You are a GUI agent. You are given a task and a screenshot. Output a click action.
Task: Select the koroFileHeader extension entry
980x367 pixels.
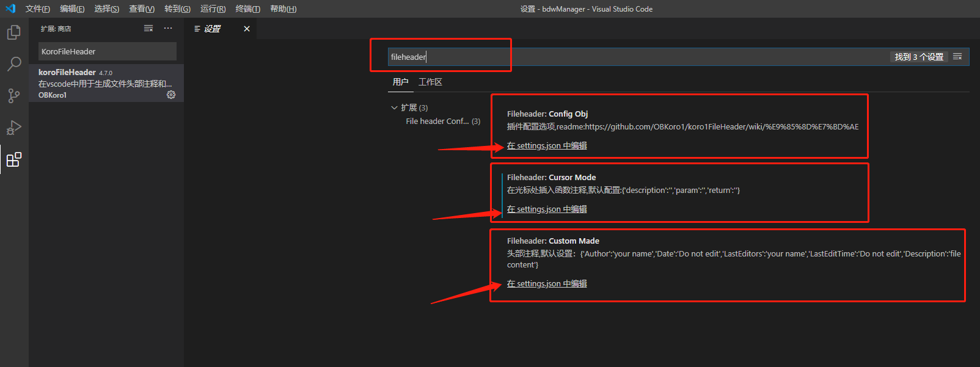tap(106, 83)
